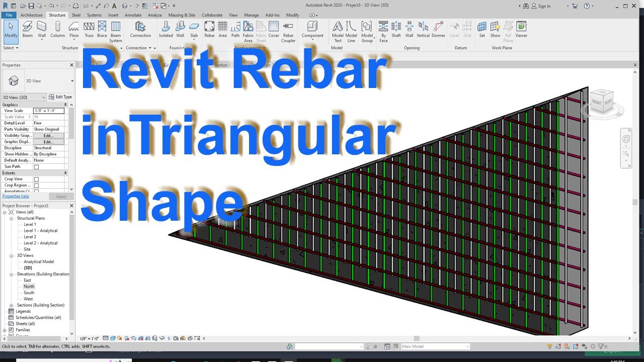Switch to the Steel ribbon tab
Viewport: 644px width, 362px height.
pyautogui.click(x=76, y=15)
